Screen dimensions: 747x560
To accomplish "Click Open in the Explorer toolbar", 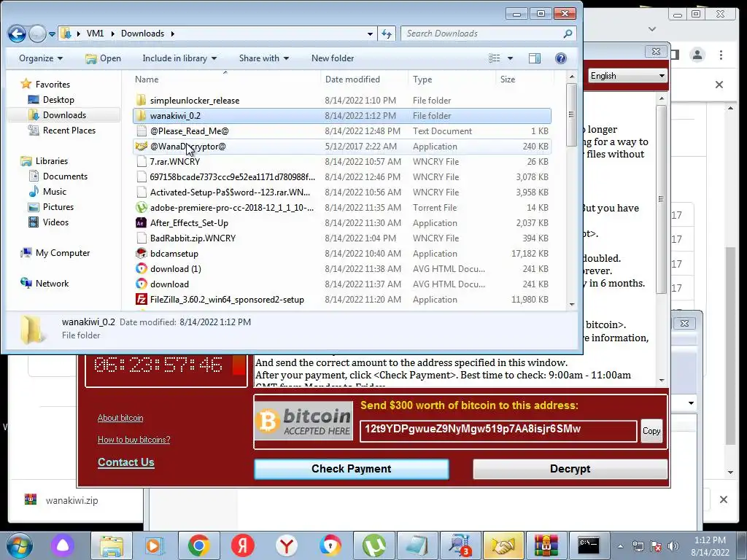I will click(104, 58).
